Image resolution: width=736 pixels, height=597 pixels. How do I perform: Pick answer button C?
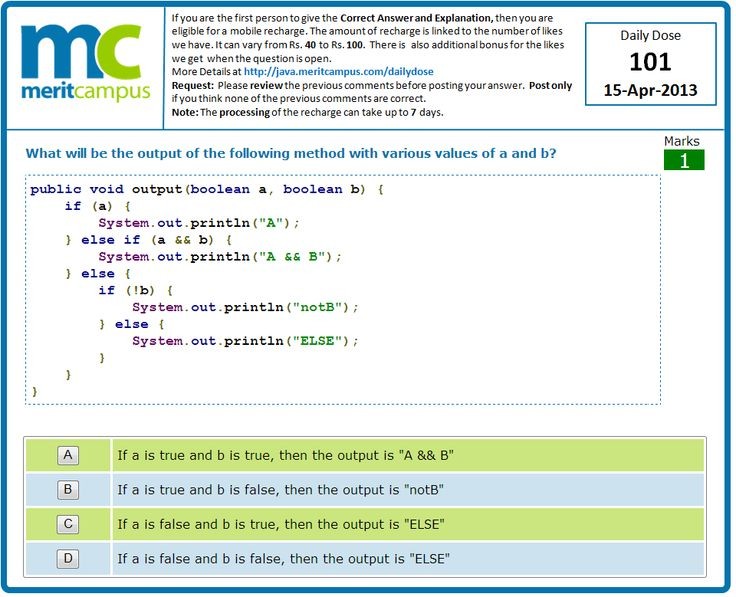[68, 524]
